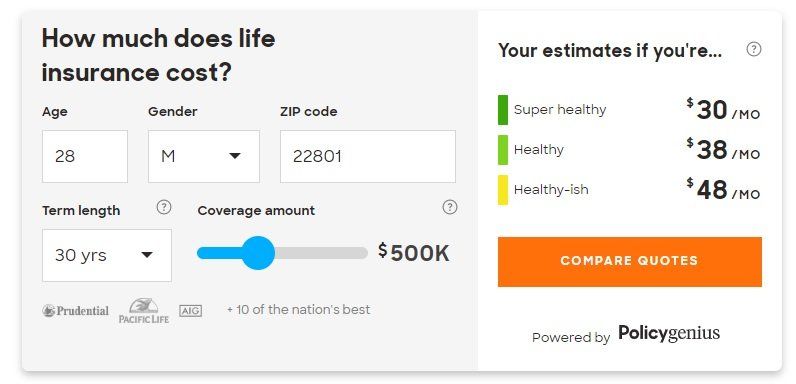Click the Gender dropdown arrow
This screenshot has width=796, height=384.
[235, 156]
